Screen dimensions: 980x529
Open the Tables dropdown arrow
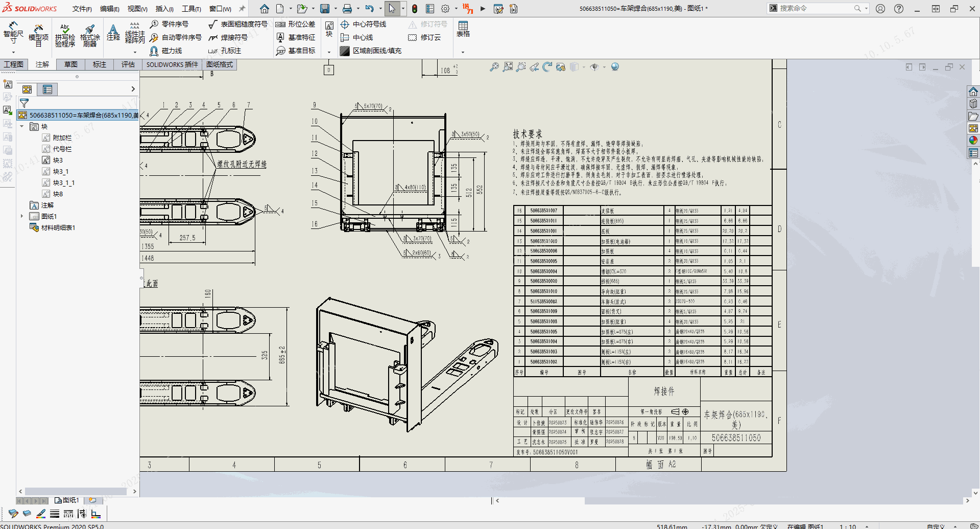coord(463,52)
